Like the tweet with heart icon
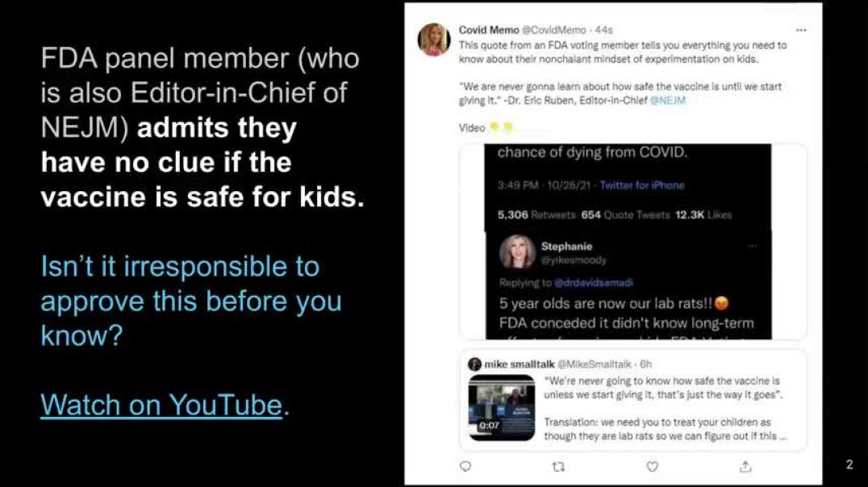The height and width of the screenshot is (487, 868). coord(652,467)
